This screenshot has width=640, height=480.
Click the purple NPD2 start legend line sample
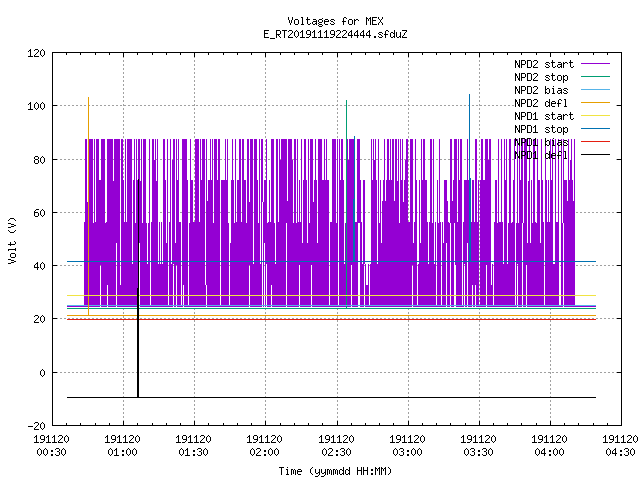coord(595,64)
